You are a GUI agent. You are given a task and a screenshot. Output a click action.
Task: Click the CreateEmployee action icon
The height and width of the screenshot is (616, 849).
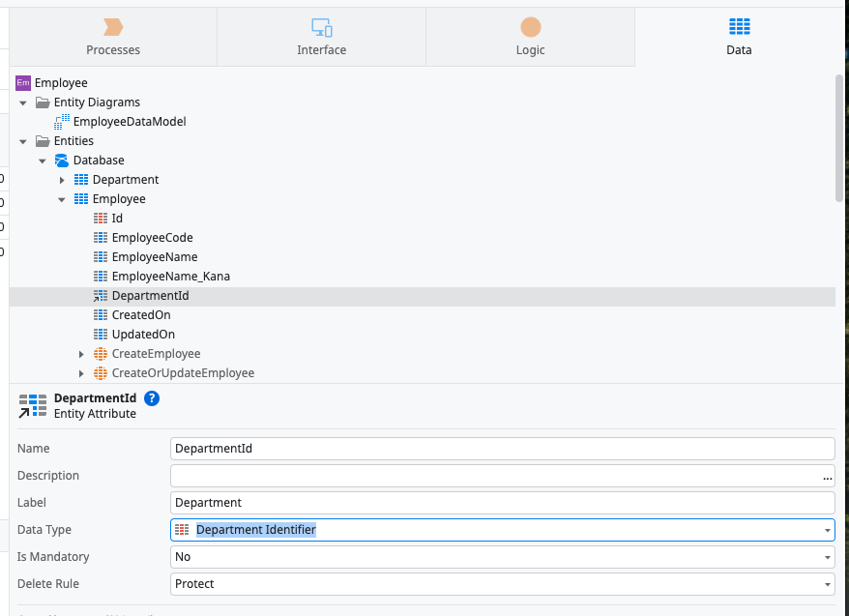click(x=101, y=354)
